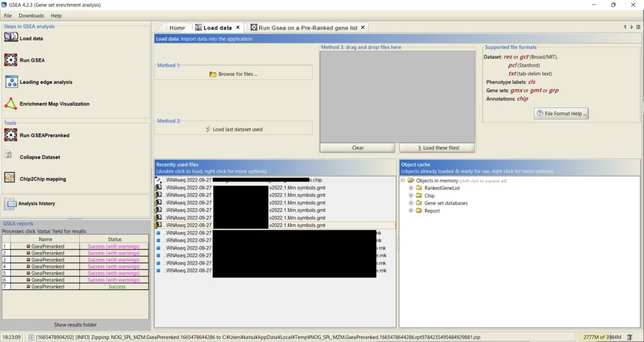
Task: Click the tab list icon at top right
Action: (x=639, y=27)
